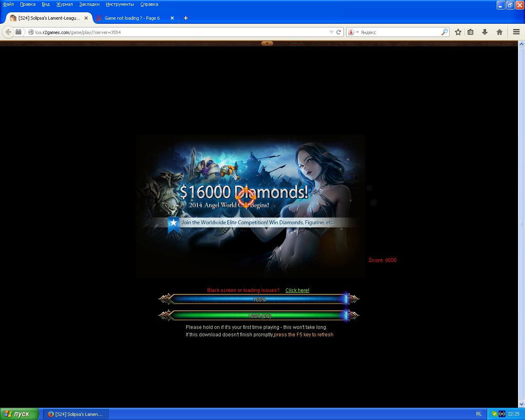Click the search magnifier icon
525x420 pixels.
pyautogui.click(x=444, y=32)
